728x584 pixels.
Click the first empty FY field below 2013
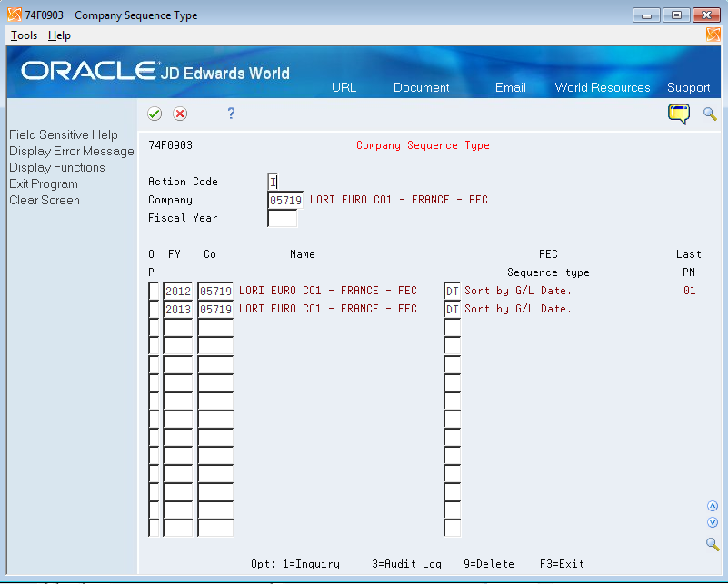click(178, 328)
